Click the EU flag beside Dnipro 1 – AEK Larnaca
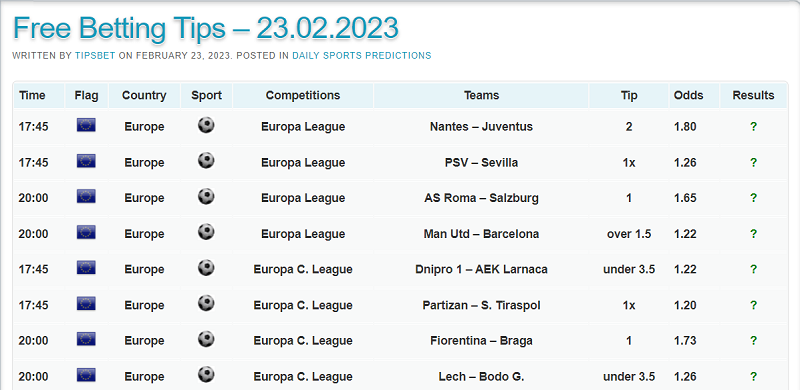This screenshot has height=390, width=800. [x=86, y=268]
